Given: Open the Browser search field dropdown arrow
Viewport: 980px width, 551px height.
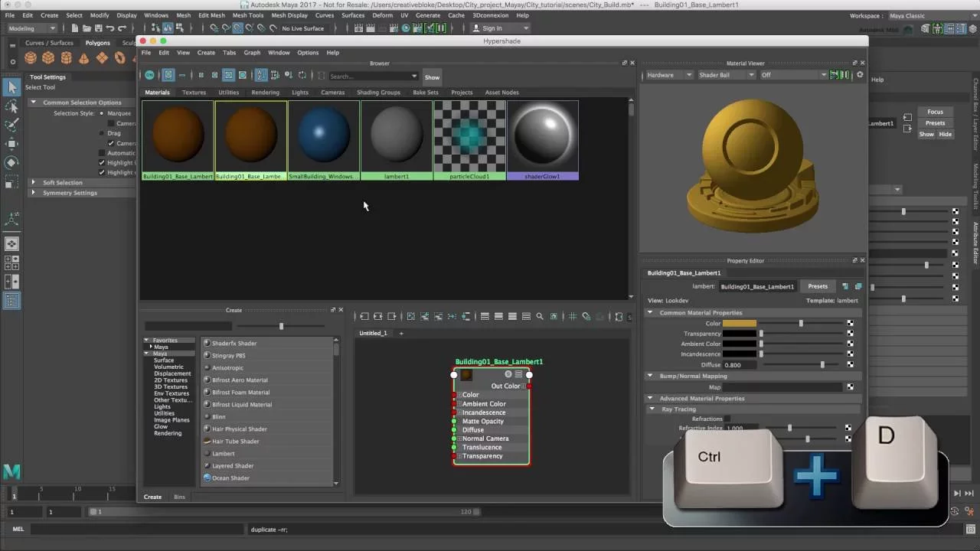Looking at the screenshot, I should click(414, 76).
